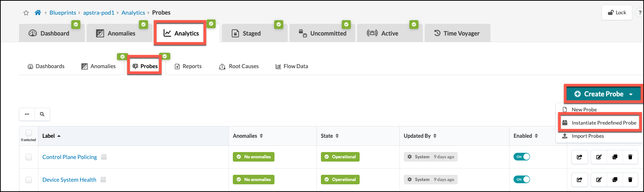The height and width of the screenshot is (192, 644).
Task: Open the probe search magnifier
Action: 42,114
